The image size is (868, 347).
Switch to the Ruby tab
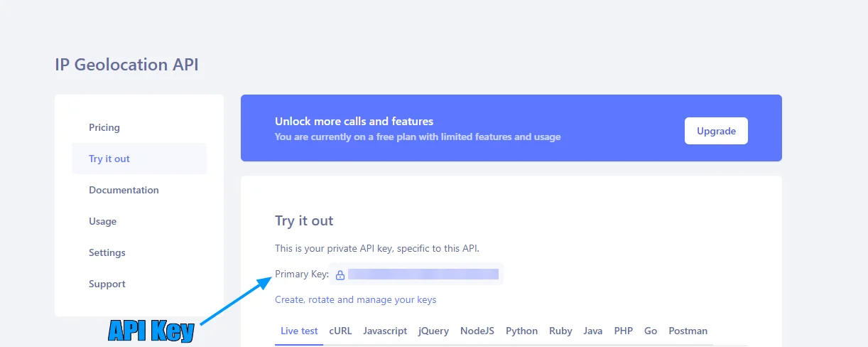click(560, 331)
